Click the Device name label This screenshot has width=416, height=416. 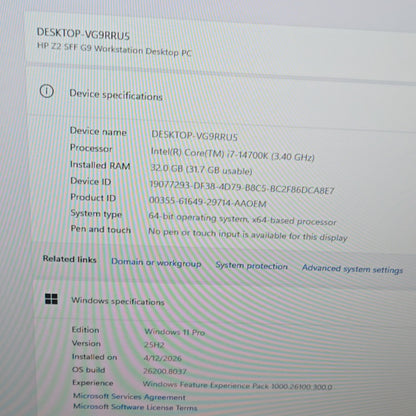click(x=98, y=131)
